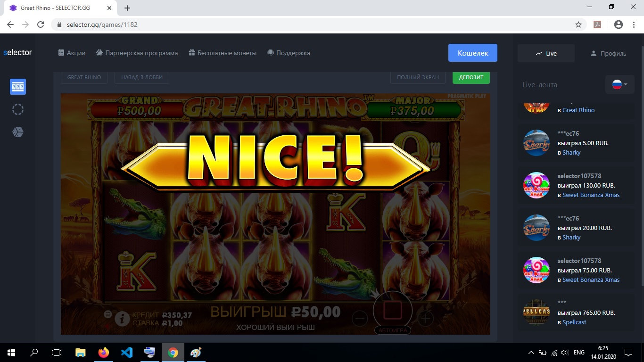The height and width of the screenshot is (362, 644).
Task: Click the dashed circle sidebar icon
Action: click(x=18, y=109)
